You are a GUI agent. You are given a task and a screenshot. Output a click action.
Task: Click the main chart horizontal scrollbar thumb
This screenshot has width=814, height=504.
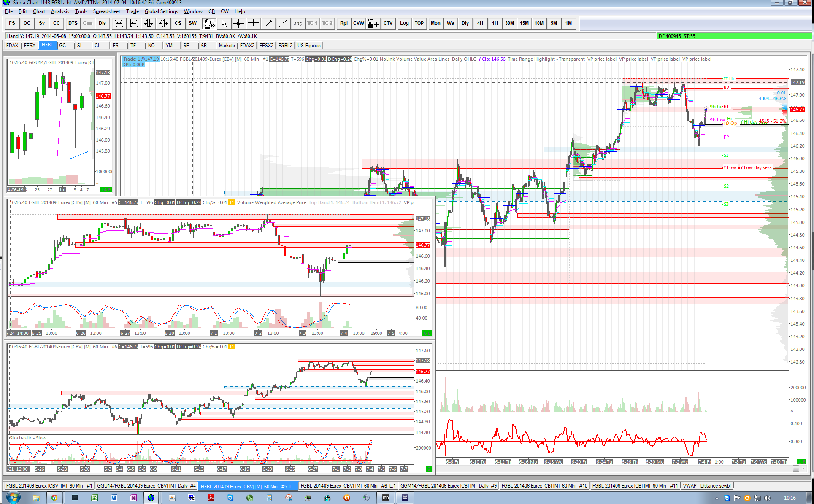coord(796,469)
